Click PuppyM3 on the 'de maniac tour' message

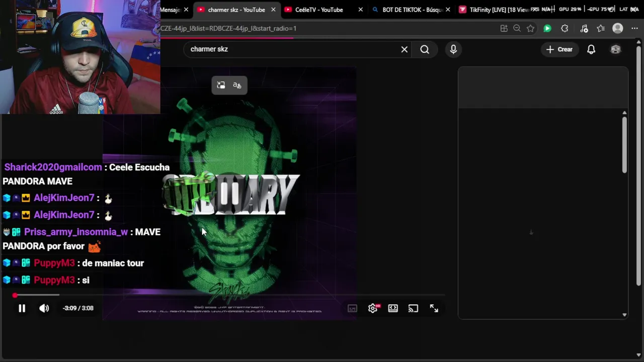[54, 263]
